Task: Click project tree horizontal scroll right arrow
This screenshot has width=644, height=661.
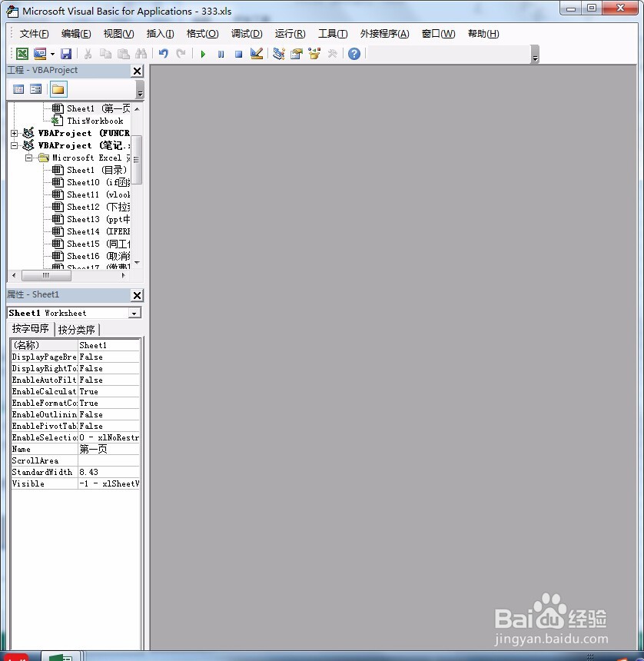Action: (123, 276)
